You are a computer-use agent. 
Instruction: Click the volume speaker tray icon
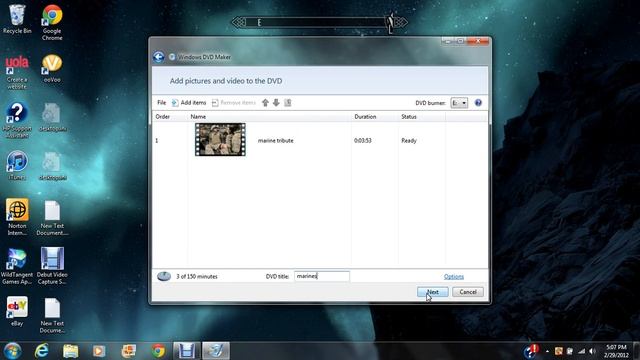[593, 351]
